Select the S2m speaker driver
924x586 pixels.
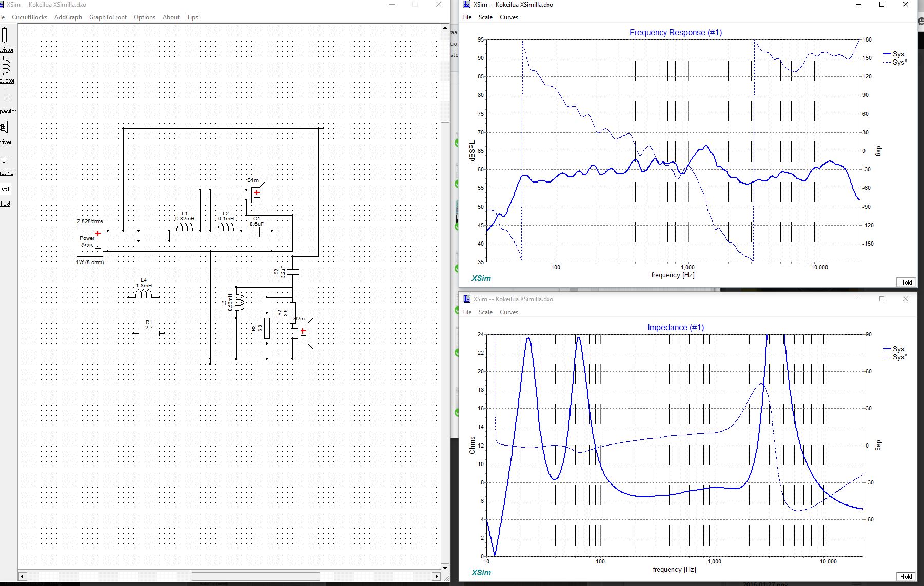coord(305,333)
